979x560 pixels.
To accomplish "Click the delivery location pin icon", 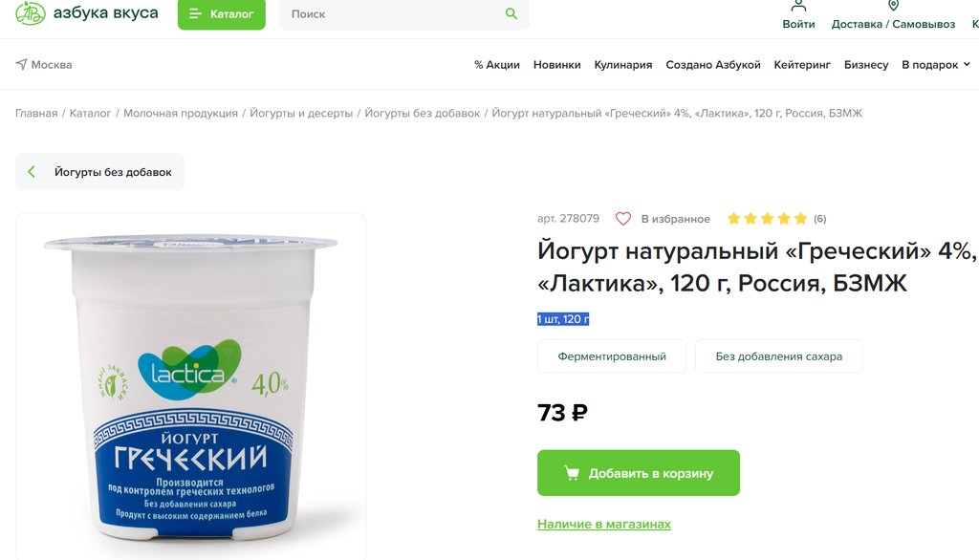I will point(894,6).
